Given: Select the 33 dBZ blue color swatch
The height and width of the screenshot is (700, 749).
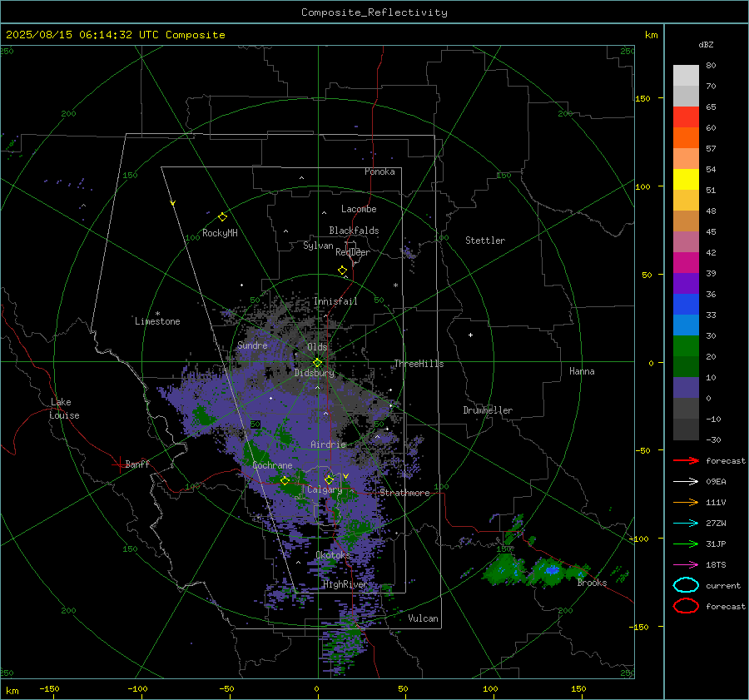Looking at the screenshot, I should (686, 305).
